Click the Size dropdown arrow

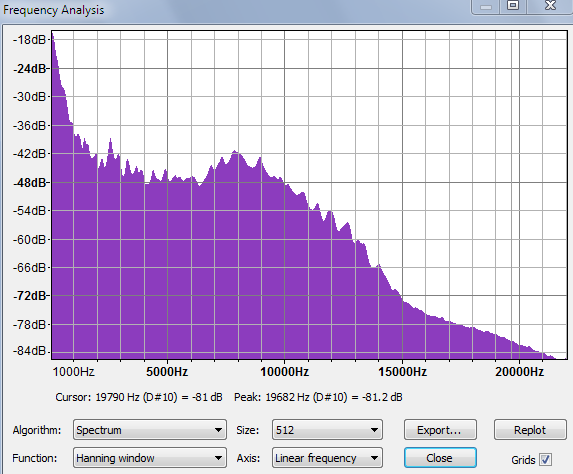tap(374, 430)
